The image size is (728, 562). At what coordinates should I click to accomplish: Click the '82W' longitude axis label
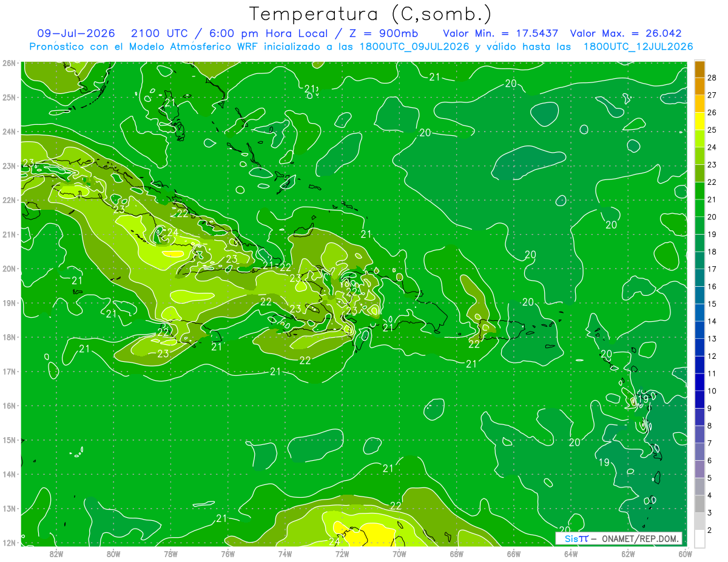click(x=56, y=554)
